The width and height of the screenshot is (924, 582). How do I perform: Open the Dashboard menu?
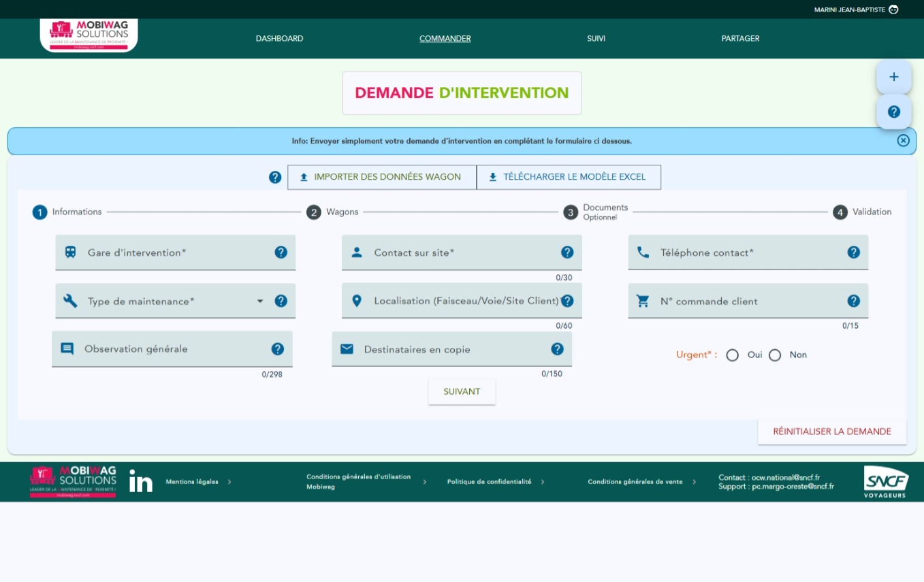pyautogui.click(x=279, y=39)
